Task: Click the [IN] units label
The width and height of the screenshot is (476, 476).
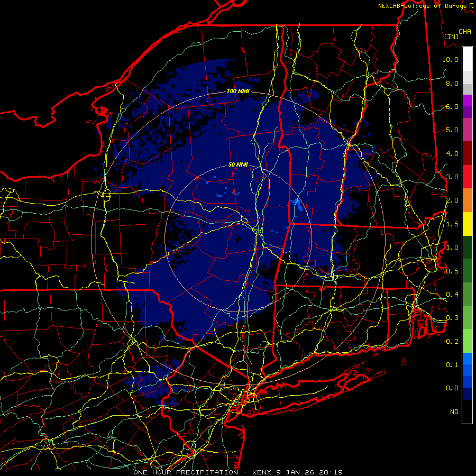Action: (x=451, y=36)
